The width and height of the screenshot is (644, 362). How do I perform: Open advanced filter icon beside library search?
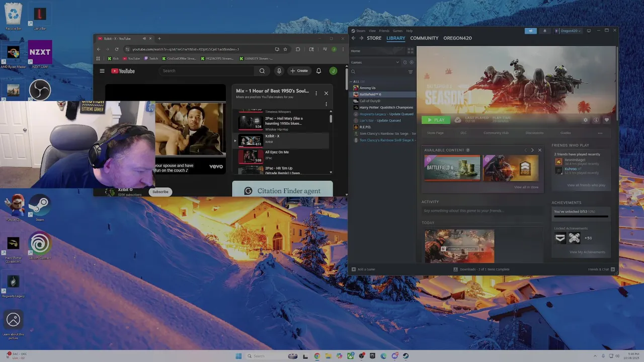[x=411, y=72]
